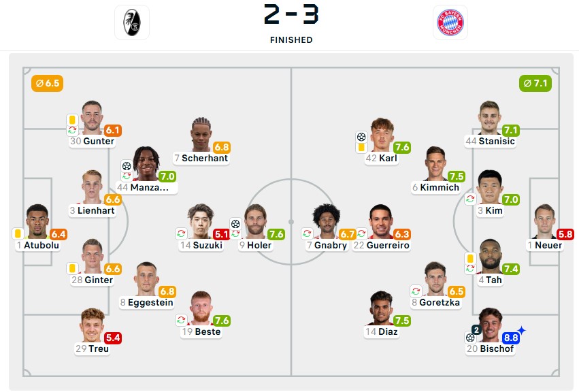Click the star icon beside Bischof's 8.8 rating
Viewport: 579px width, 392px height.
[x=522, y=329]
